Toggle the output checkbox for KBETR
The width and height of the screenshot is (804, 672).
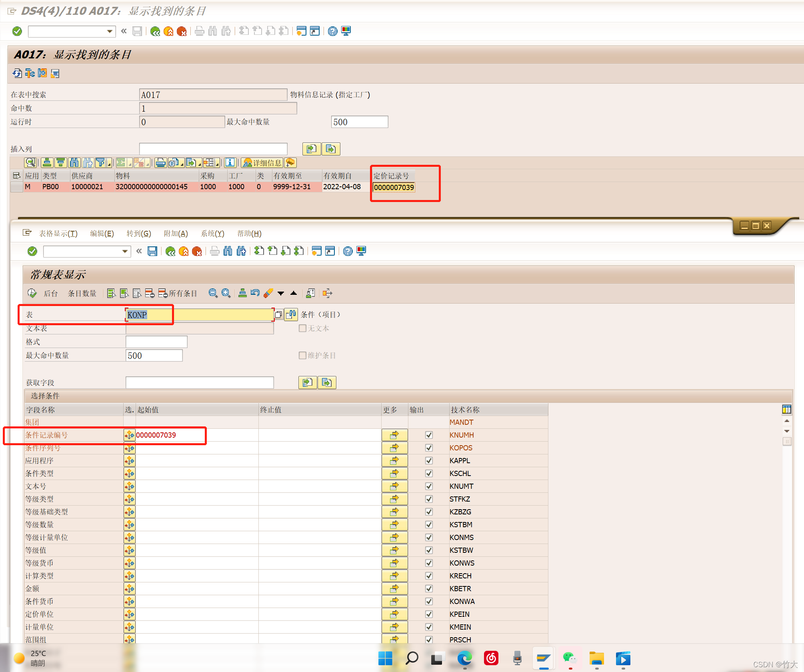(x=429, y=588)
